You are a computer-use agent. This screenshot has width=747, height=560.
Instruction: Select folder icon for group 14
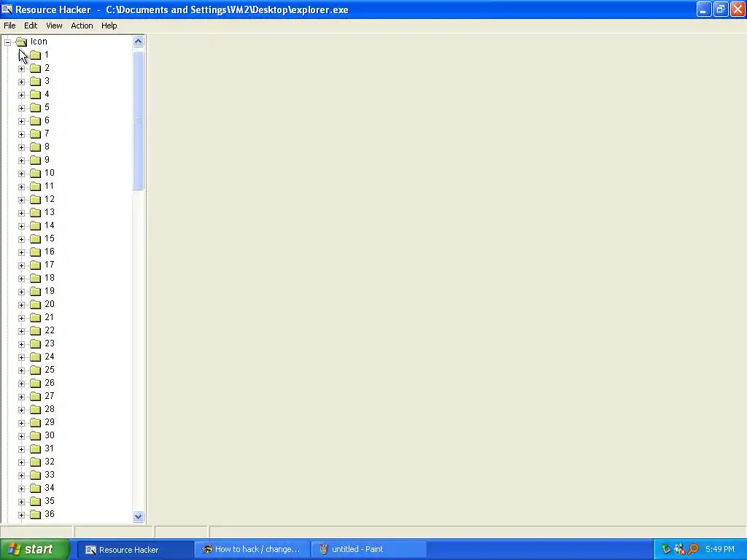35,226
